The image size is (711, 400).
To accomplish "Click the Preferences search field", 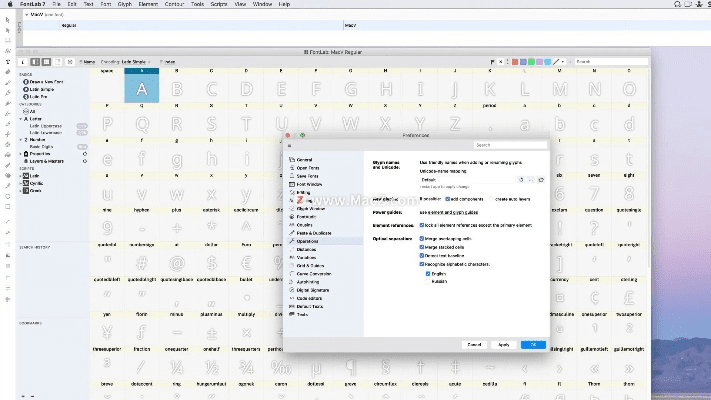I will 510,144.
